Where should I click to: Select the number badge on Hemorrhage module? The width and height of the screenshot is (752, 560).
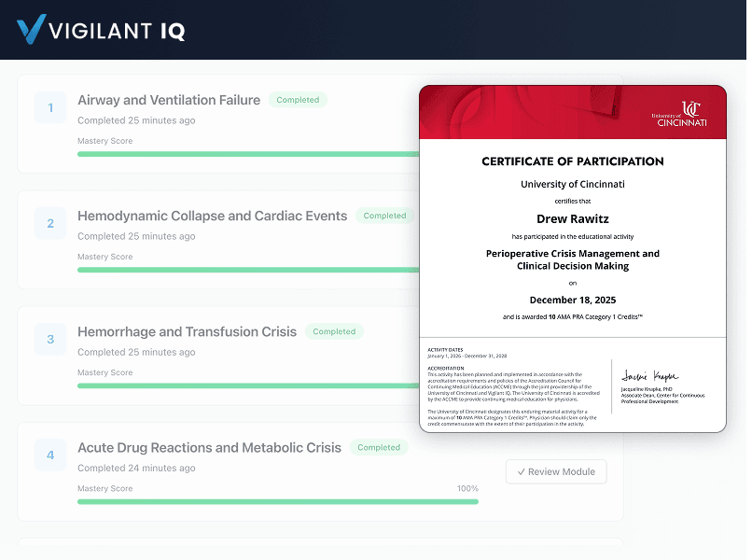[x=49, y=339]
